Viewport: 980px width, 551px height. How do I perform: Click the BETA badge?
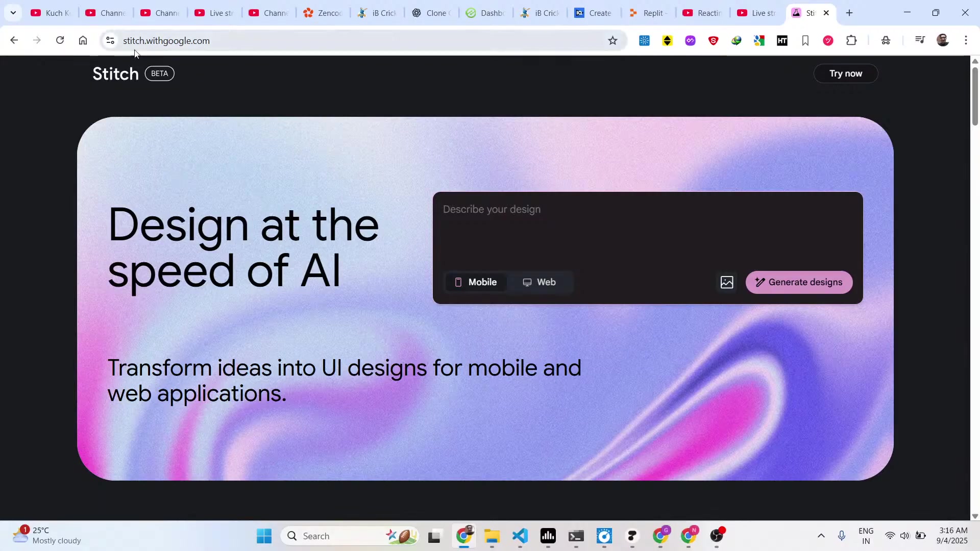[x=160, y=73]
